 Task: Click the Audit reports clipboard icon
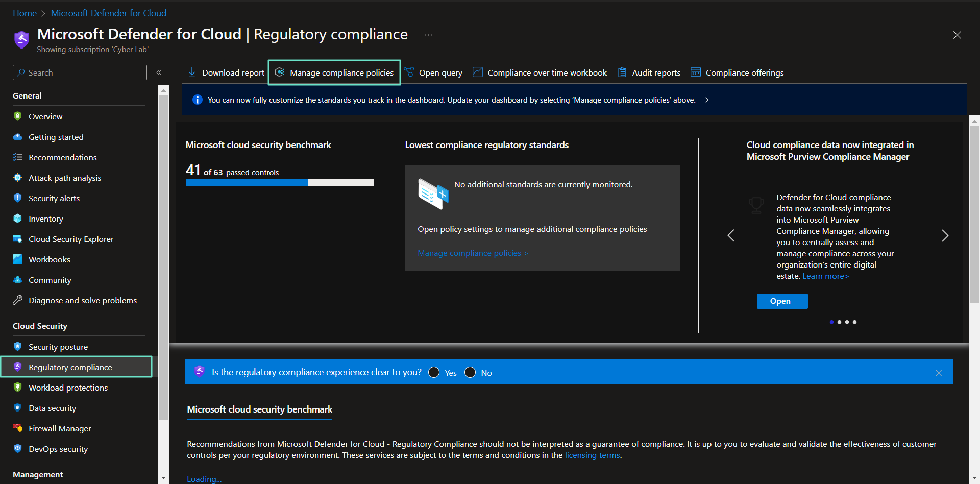[x=622, y=72]
